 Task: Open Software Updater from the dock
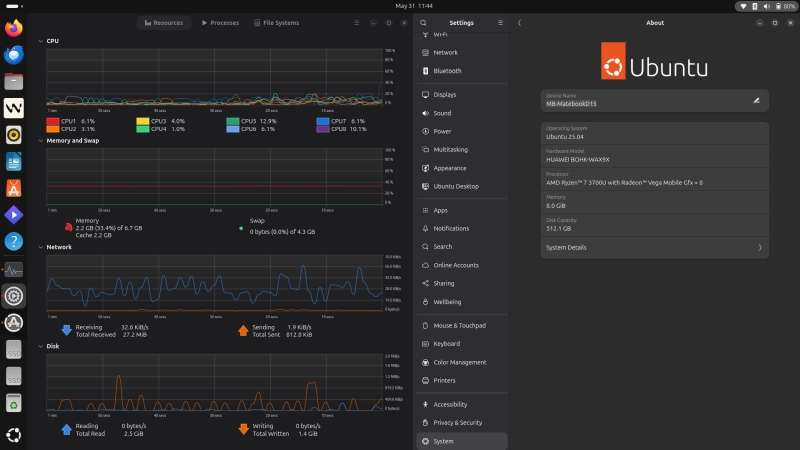pyautogui.click(x=14, y=322)
